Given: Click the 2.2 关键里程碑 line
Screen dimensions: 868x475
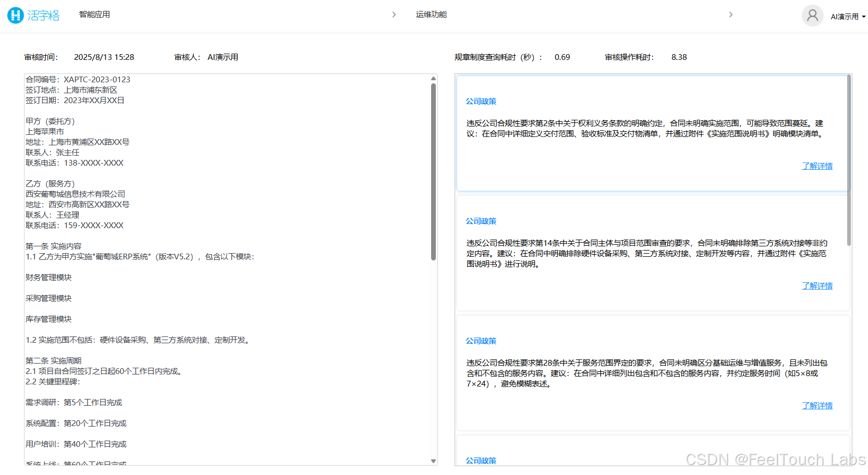Looking at the screenshot, I should click(x=53, y=382).
